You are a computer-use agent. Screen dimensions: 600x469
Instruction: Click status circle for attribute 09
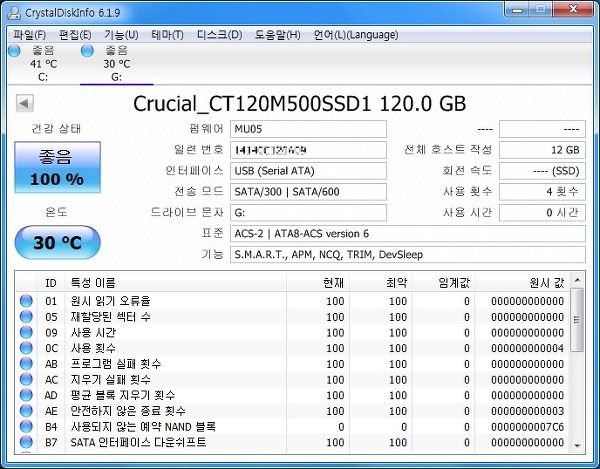click(x=26, y=332)
